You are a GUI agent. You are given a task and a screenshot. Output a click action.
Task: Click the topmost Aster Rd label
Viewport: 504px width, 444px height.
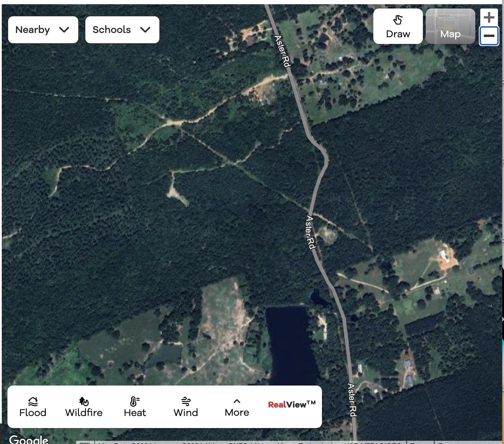pos(283,51)
